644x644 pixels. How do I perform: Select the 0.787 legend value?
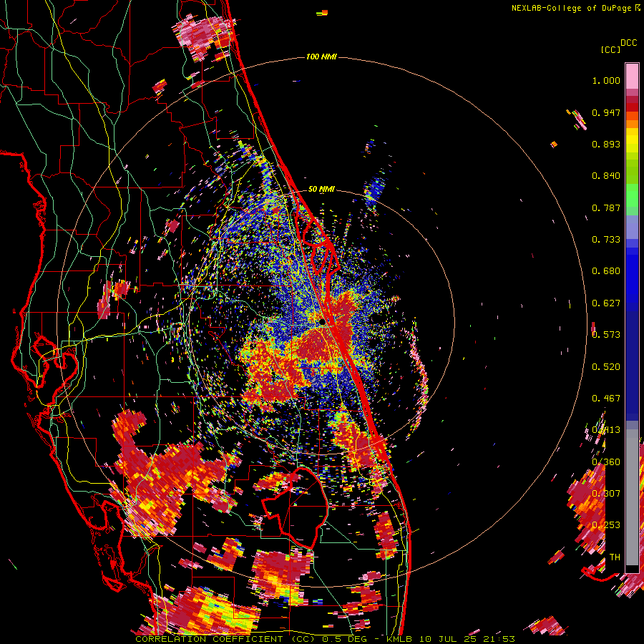606,208
